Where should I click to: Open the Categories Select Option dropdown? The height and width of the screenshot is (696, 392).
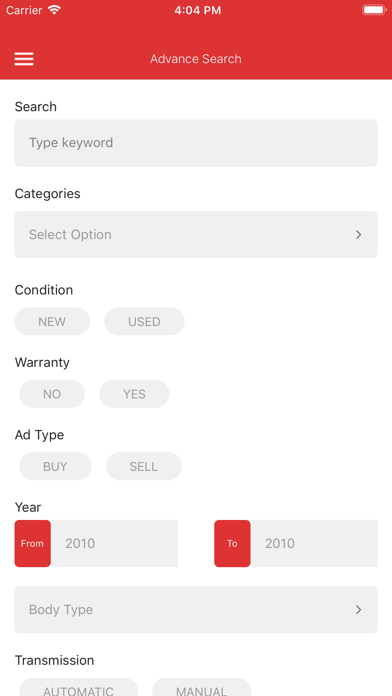(x=196, y=234)
